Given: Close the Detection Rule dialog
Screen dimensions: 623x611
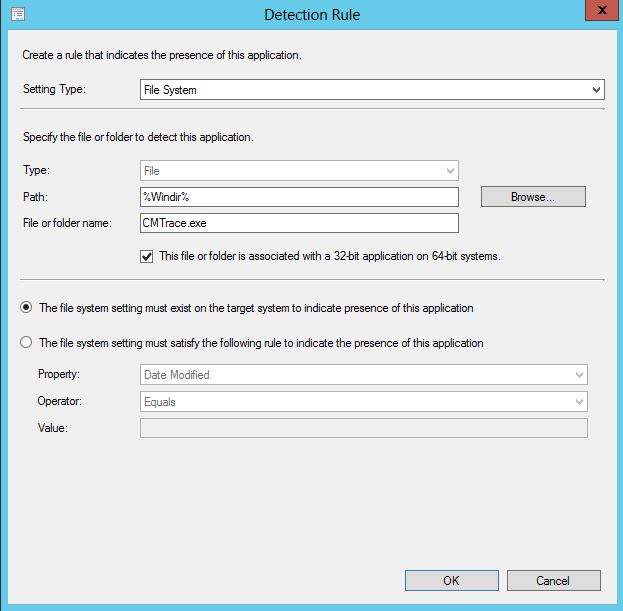Looking at the screenshot, I should 602,10.
